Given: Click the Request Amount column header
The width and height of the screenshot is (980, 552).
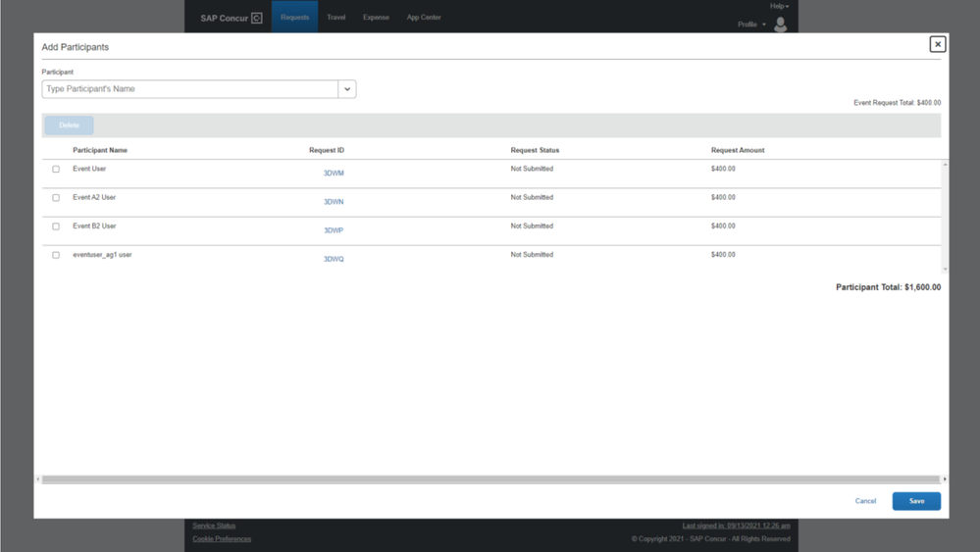Looking at the screenshot, I should 738,150.
